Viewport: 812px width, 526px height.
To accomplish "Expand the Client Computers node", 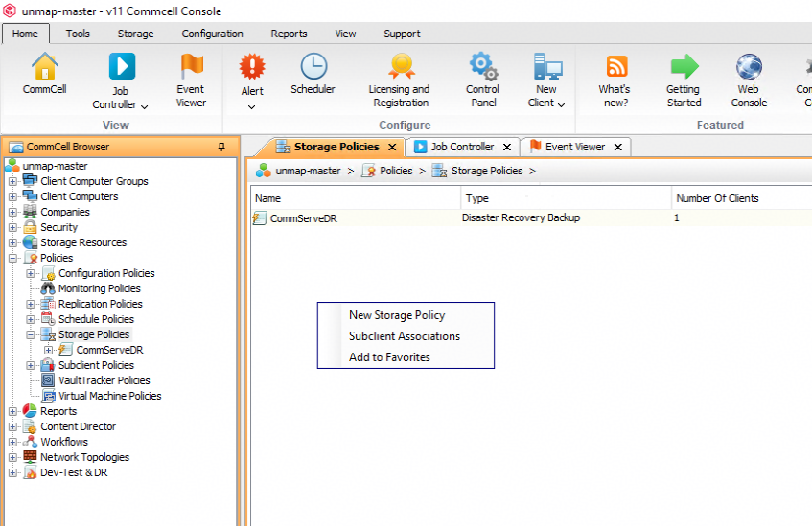I will coord(13,196).
